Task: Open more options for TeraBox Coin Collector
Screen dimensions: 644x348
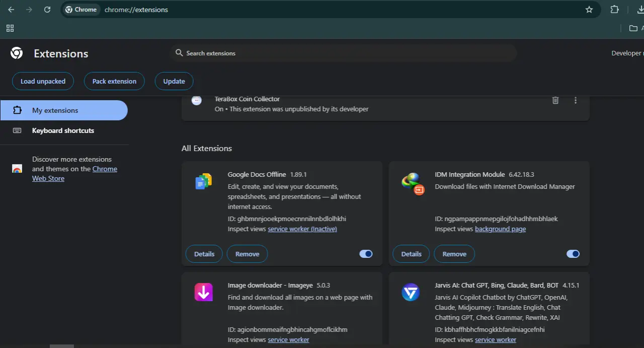Action: coord(576,100)
